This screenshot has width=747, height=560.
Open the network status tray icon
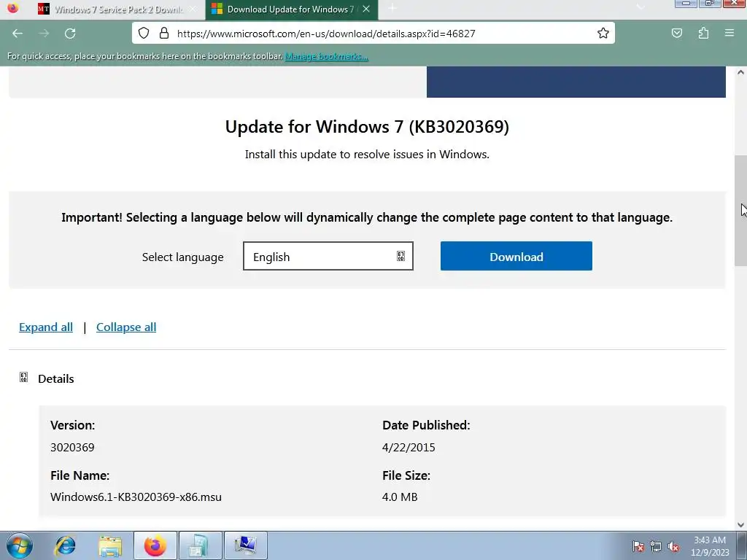click(656, 546)
